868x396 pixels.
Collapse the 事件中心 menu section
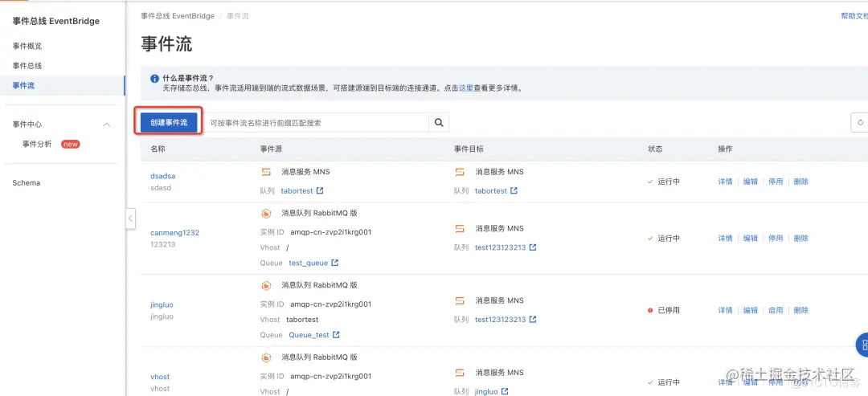point(107,125)
